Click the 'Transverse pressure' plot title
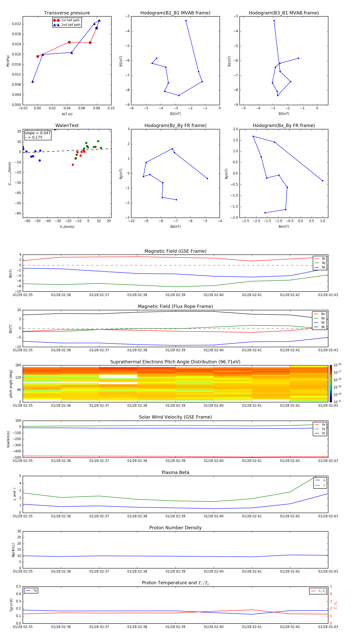 pos(67,13)
